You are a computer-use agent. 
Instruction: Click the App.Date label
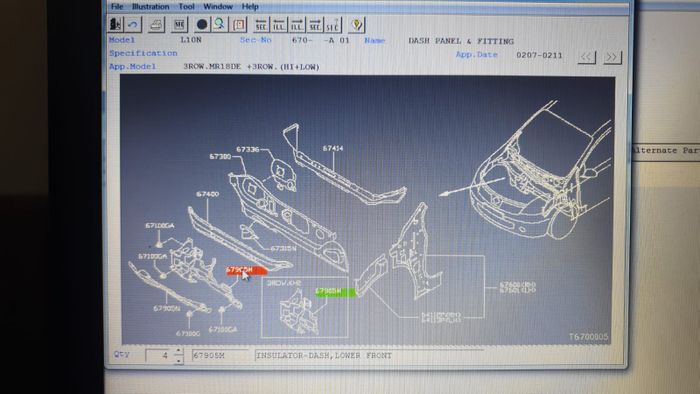476,55
